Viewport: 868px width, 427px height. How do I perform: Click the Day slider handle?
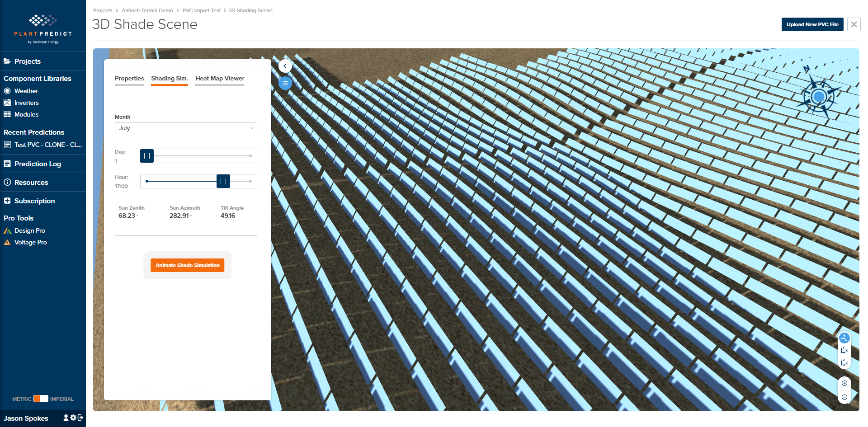147,156
